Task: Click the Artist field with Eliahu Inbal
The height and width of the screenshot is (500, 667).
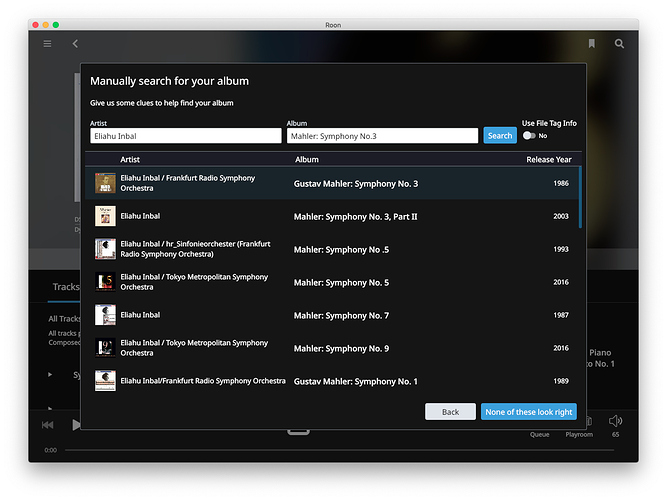Action: (x=185, y=136)
